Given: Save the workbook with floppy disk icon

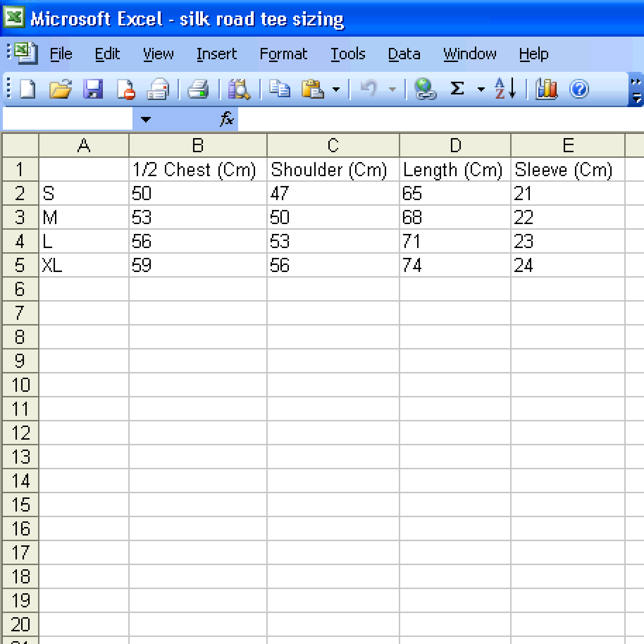Looking at the screenshot, I should click(93, 89).
